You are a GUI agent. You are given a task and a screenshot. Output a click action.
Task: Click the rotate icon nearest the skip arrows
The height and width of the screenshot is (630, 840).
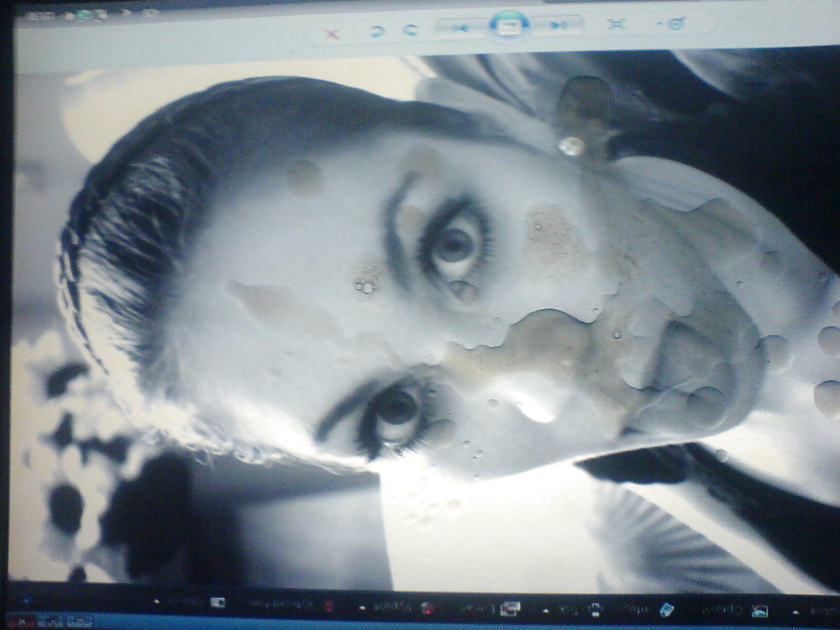(411, 31)
